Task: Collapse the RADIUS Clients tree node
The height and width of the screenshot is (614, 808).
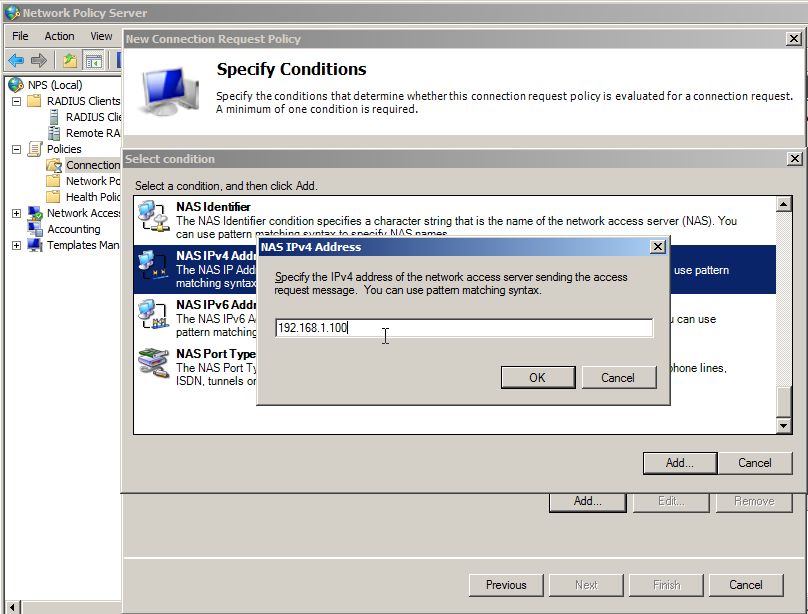Action: click(15, 100)
